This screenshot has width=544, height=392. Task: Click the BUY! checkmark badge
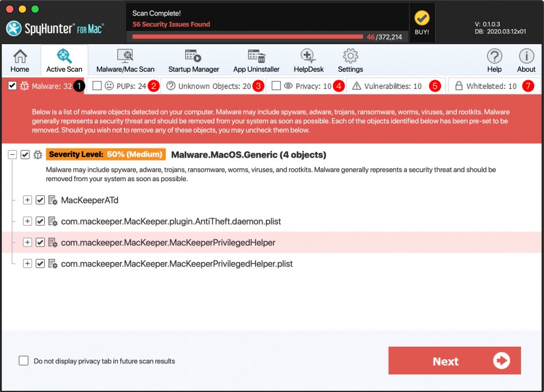(422, 22)
